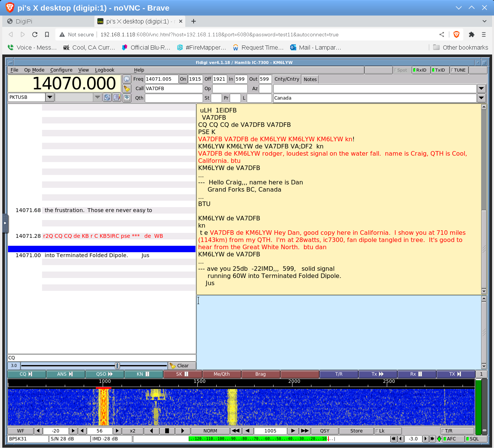Click the broom icon to clear the log fields

(x=127, y=89)
